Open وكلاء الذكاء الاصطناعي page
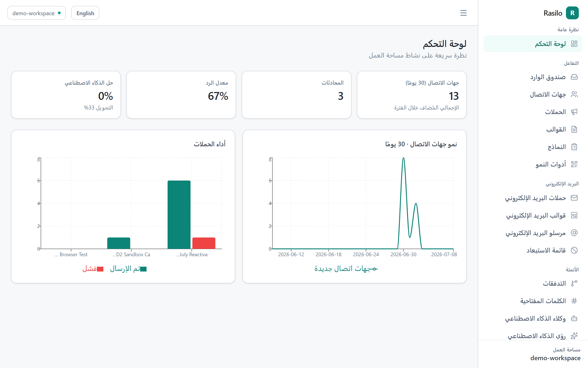588x368 pixels. (x=533, y=318)
